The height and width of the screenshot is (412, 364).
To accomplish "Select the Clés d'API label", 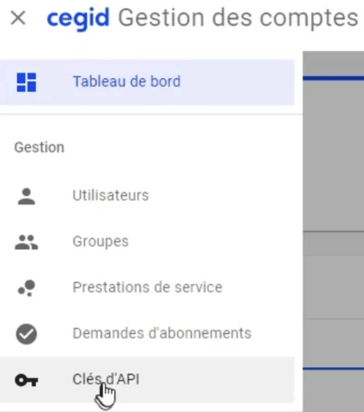I will point(106,379).
